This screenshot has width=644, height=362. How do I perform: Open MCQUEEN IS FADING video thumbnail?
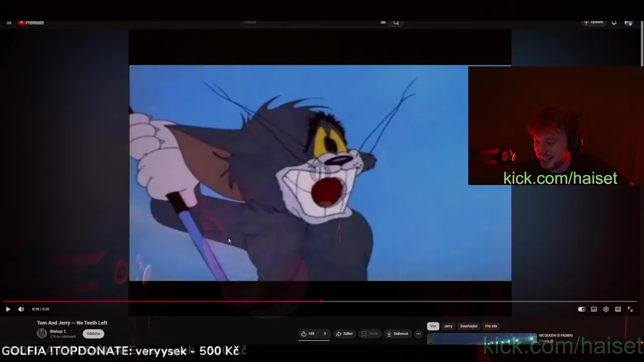tap(482, 339)
